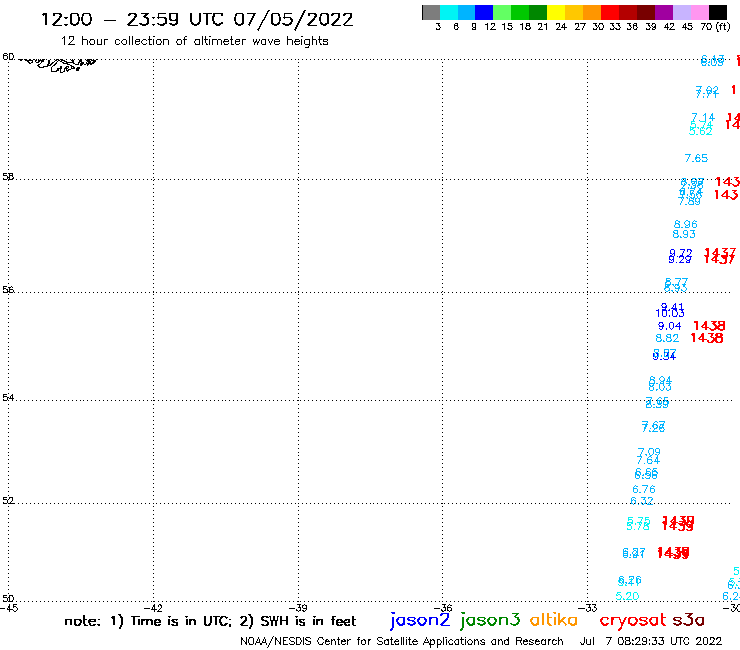Image resolution: width=740 pixels, height=650 pixels.
Task: Click the 's3a' satellite legend label
Action: 688,620
